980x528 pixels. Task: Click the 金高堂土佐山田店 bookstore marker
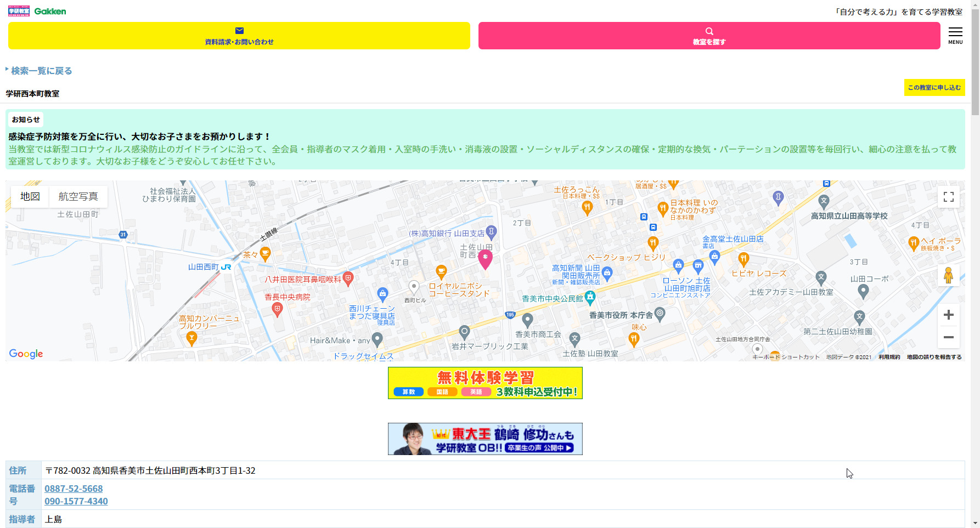point(714,257)
